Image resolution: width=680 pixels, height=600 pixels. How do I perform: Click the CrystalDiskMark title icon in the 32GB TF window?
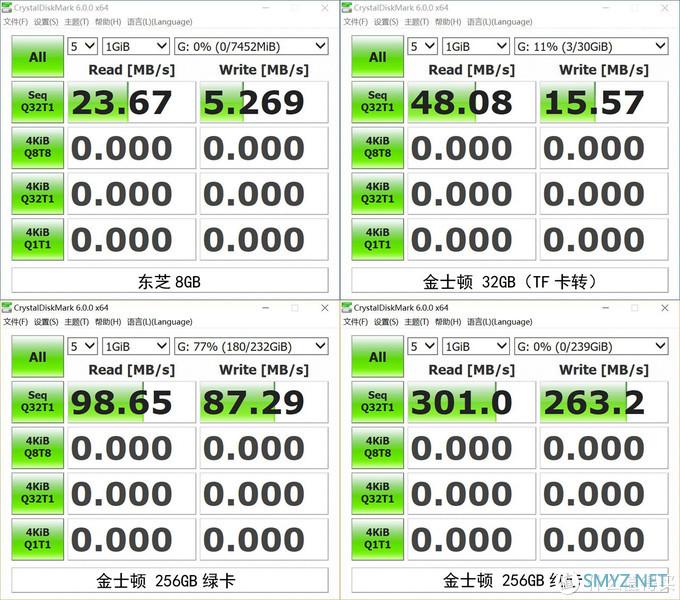[x=347, y=7]
